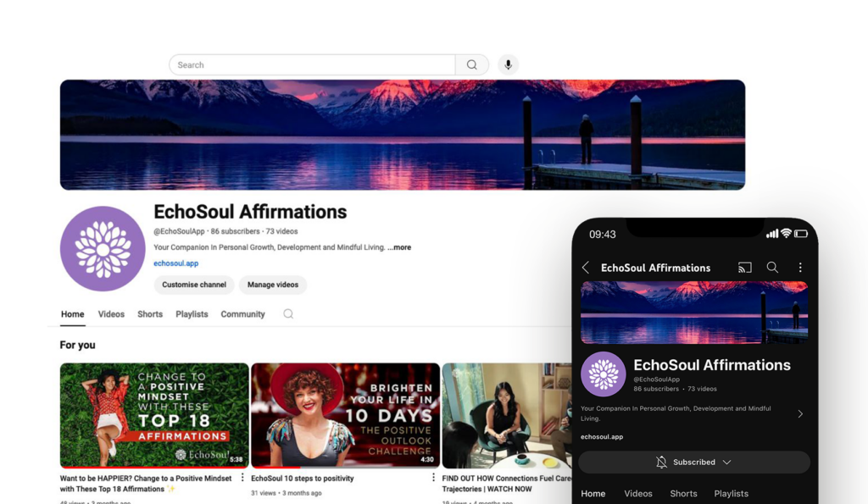Click the 5:38 duration badge
The image size is (868, 504).
(x=236, y=459)
